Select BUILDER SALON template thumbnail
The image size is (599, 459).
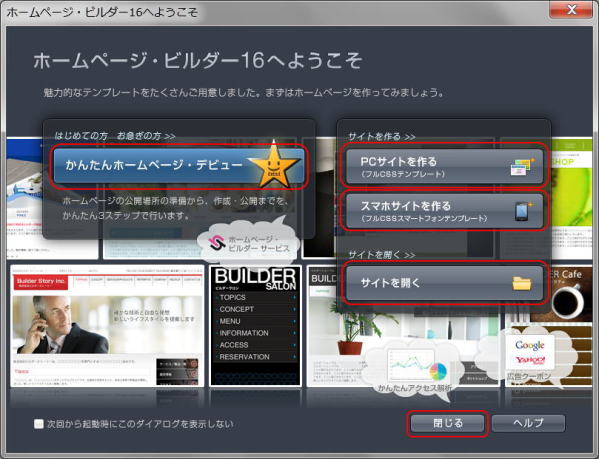click(256, 326)
